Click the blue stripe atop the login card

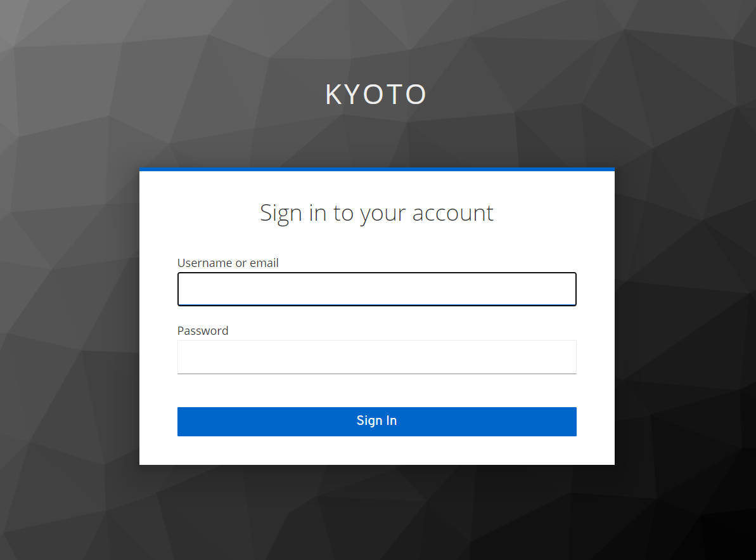376,169
